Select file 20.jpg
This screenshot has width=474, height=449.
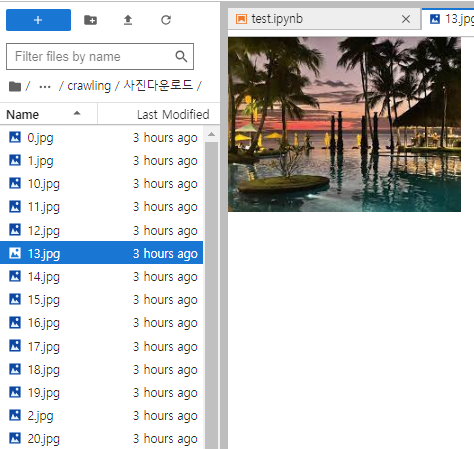[x=101, y=438]
